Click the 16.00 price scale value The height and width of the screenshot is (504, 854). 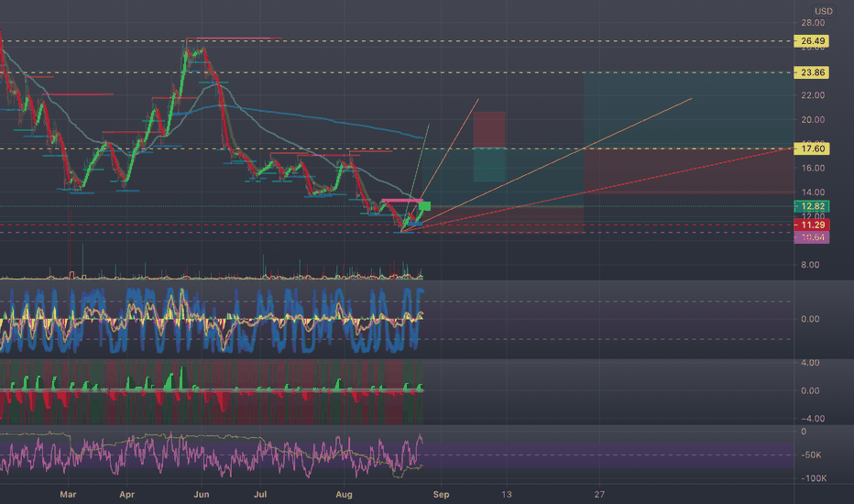813,168
